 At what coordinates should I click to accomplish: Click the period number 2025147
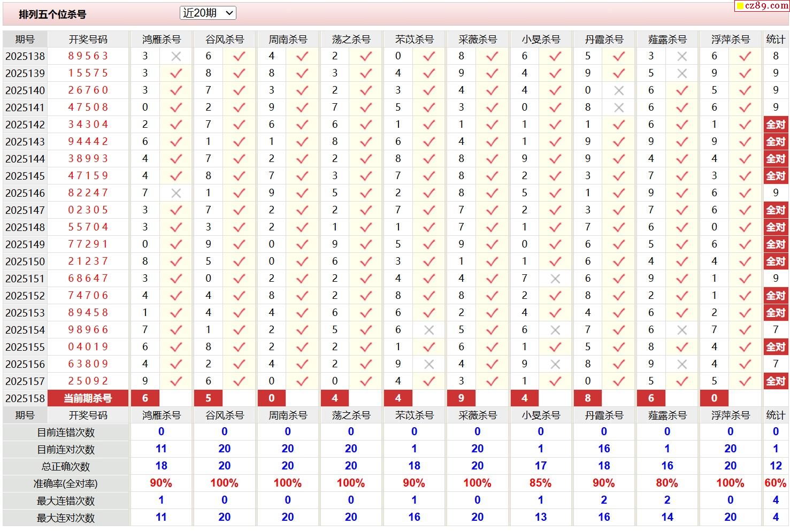pos(25,210)
